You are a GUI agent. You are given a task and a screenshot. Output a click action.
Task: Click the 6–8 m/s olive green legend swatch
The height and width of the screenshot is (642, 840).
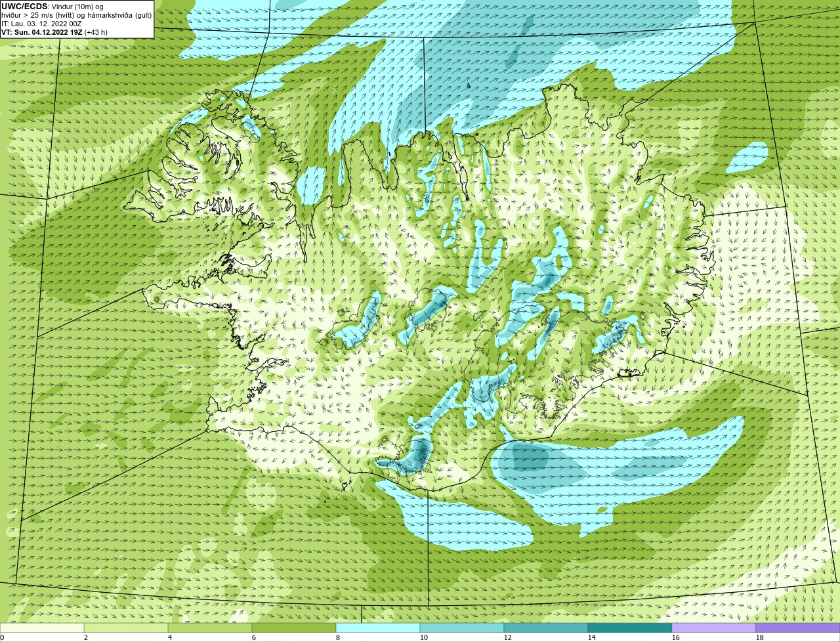click(x=294, y=628)
